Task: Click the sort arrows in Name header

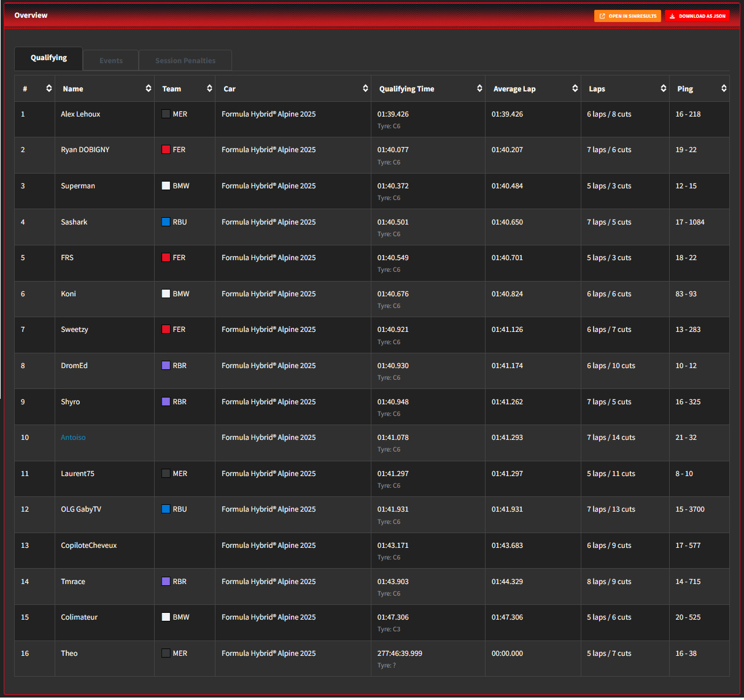Action: point(148,88)
